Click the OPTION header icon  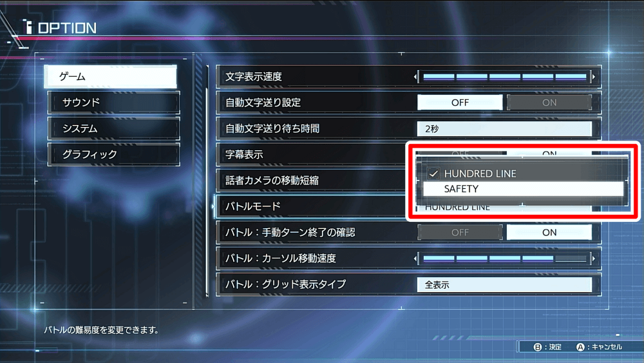(28, 26)
